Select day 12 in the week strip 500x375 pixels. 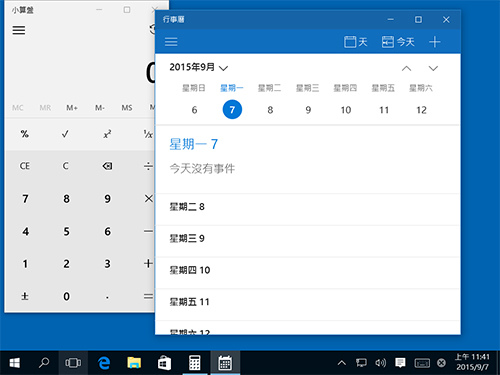421,110
